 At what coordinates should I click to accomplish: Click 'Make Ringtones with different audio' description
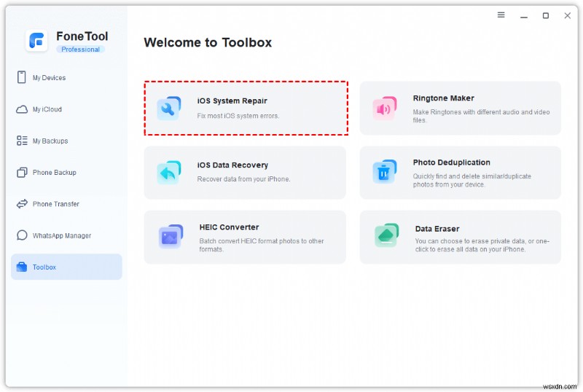[x=481, y=116]
